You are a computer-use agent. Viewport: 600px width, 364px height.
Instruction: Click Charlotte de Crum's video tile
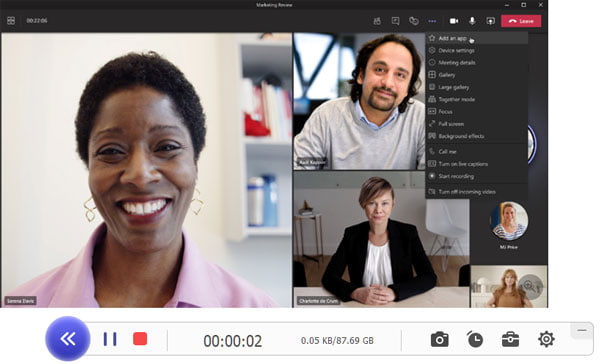coord(381,240)
